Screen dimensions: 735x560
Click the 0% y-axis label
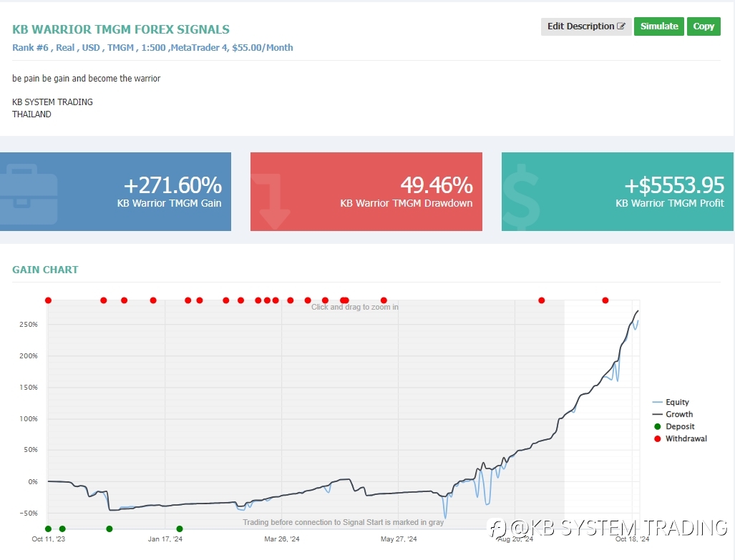(32, 481)
